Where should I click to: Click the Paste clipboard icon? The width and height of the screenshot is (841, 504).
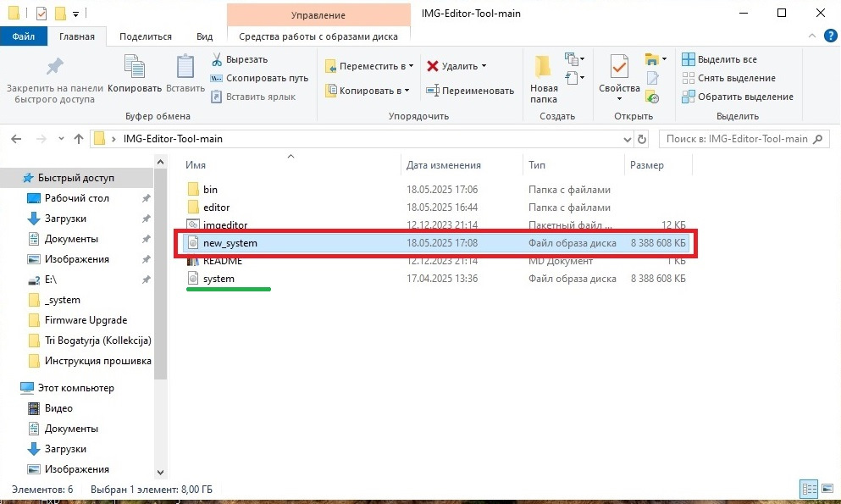tap(185, 66)
